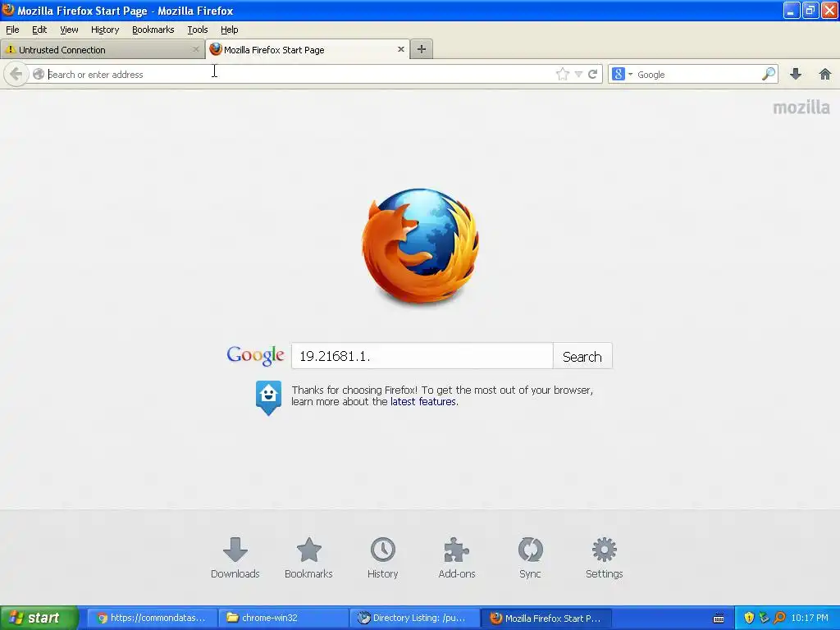Open the search engine selector dropdown
Image resolution: width=840 pixels, height=630 pixels.
623,74
